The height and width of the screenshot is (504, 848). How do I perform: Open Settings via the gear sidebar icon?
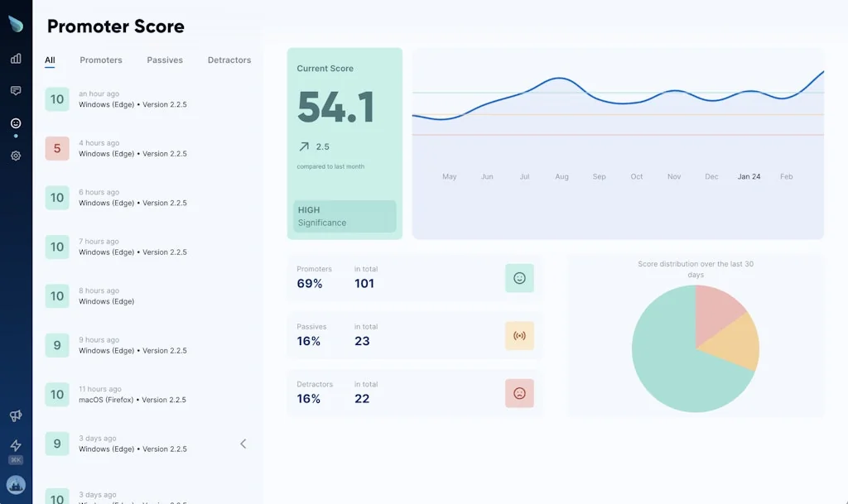[15, 155]
